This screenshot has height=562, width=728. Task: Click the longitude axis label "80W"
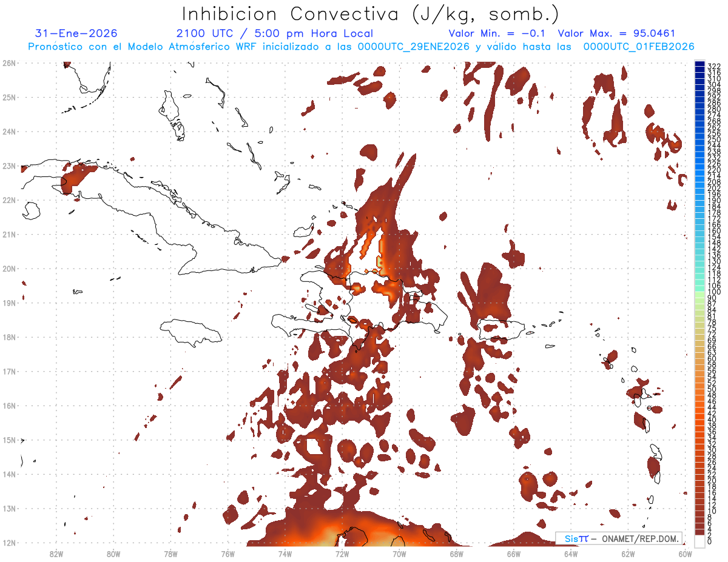point(113,553)
